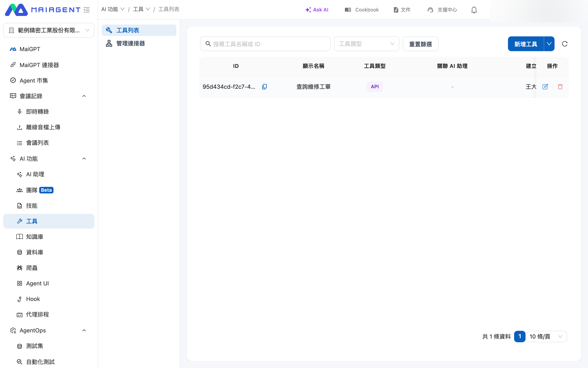
Task: Expand the 新增工具 dropdown arrow
Action: (x=549, y=44)
